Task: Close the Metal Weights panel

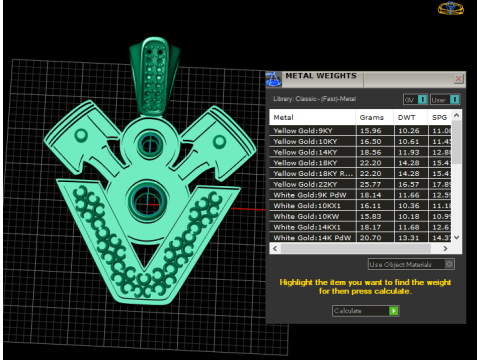Action: coord(458,79)
